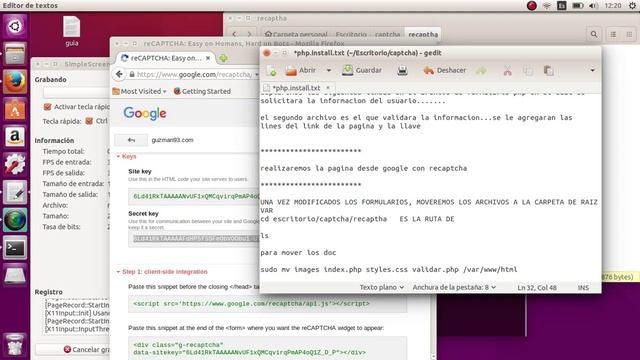Collapse the Keys section
Image resolution: width=640 pixels, height=360 pixels.
tap(126, 156)
